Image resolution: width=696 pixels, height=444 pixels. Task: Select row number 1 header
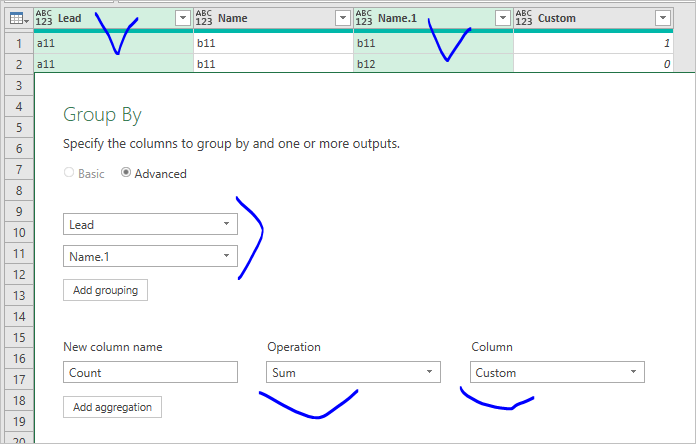pyautogui.click(x=19, y=43)
